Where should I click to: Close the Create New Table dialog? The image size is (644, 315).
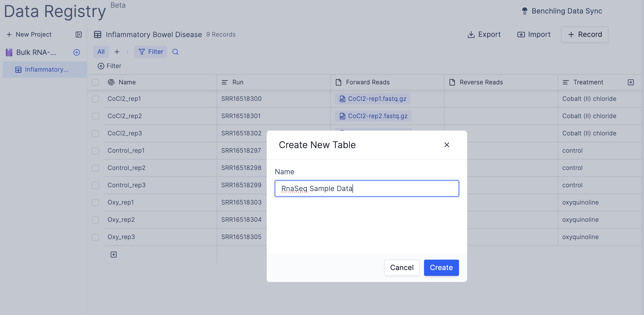click(x=447, y=145)
